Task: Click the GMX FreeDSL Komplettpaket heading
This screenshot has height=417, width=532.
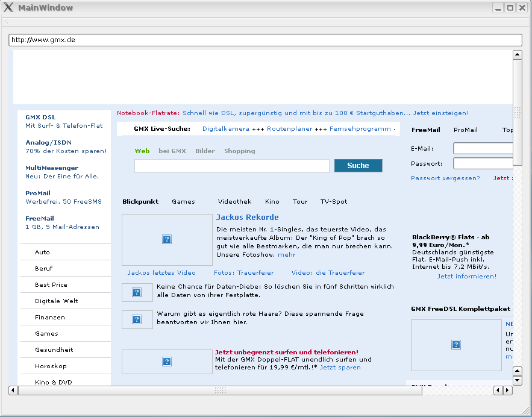Action: click(x=460, y=309)
